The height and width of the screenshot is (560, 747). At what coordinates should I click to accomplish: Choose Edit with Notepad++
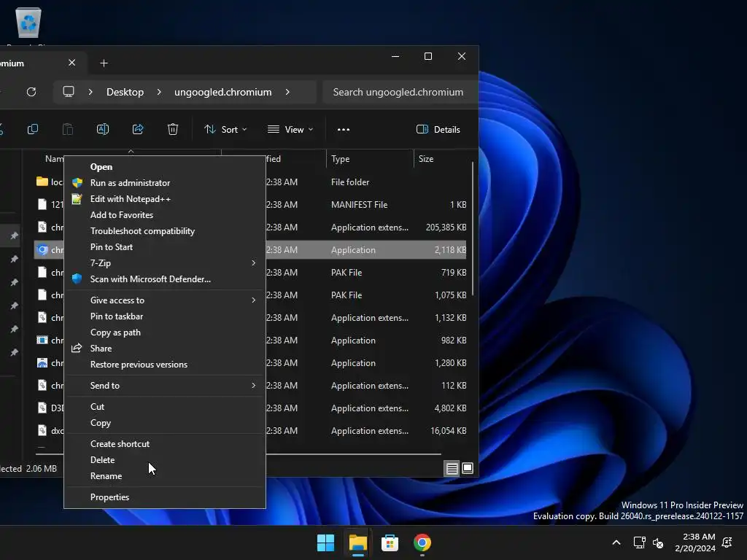[x=165, y=199]
